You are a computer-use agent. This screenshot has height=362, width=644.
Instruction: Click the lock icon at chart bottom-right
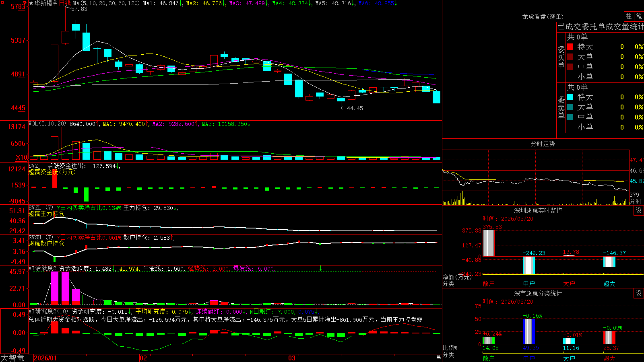pyautogui.click(x=438, y=357)
